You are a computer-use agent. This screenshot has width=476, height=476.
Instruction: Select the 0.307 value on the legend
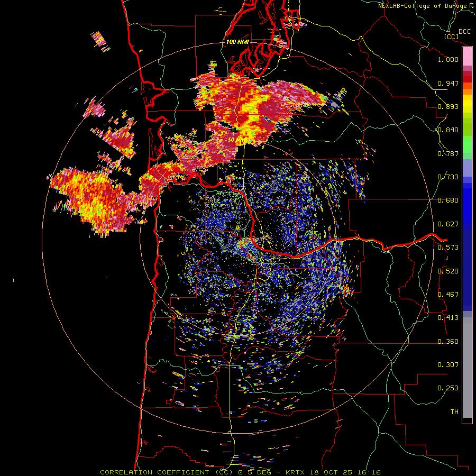pyautogui.click(x=448, y=365)
